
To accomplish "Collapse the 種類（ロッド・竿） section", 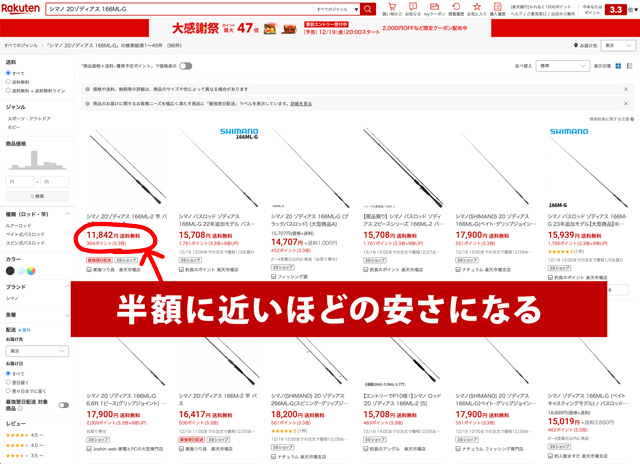I will pos(67,214).
